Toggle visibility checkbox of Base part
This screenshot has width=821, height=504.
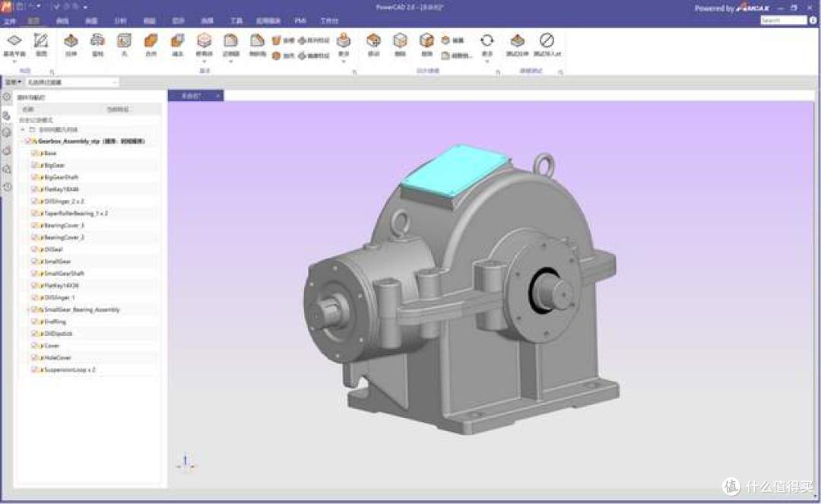[34, 154]
